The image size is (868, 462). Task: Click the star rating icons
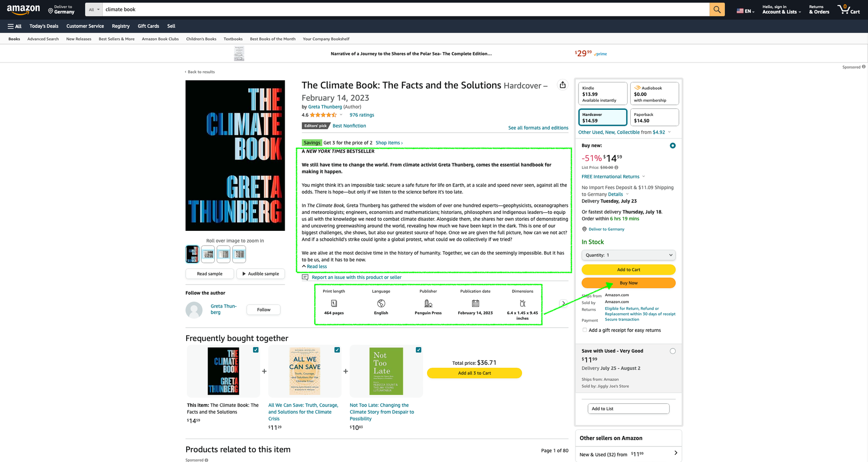coord(323,115)
